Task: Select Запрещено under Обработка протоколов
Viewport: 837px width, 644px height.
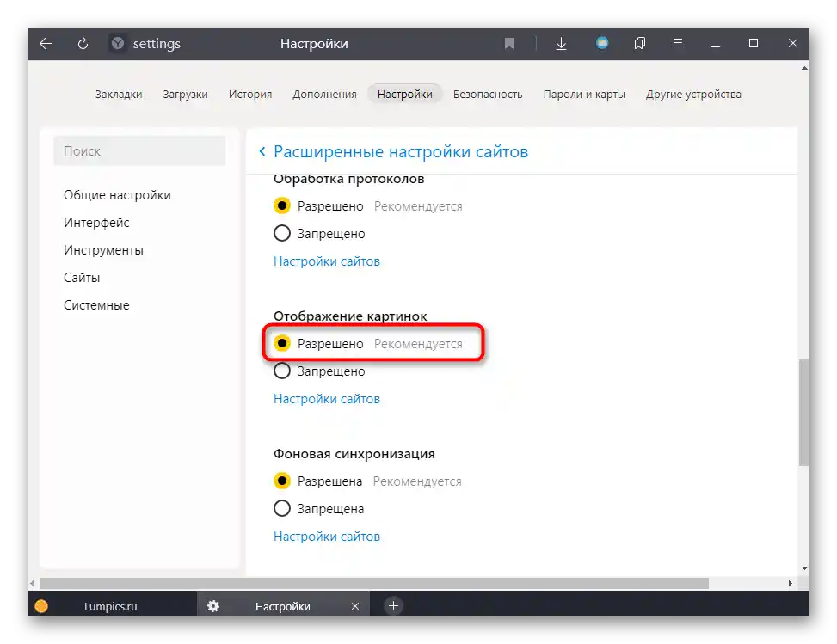Action: pyautogui.click(x=282, y=233)
